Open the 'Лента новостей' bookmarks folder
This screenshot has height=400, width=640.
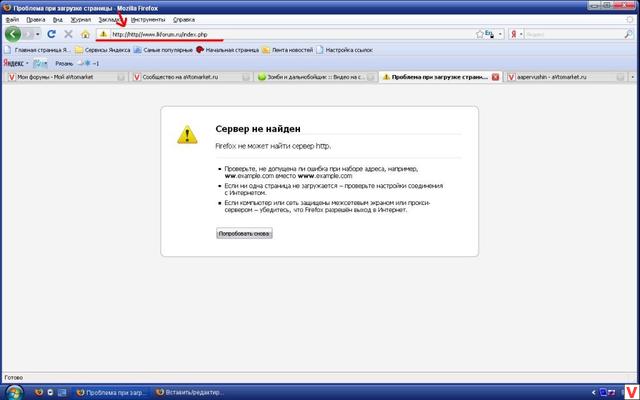click(287, 50)
